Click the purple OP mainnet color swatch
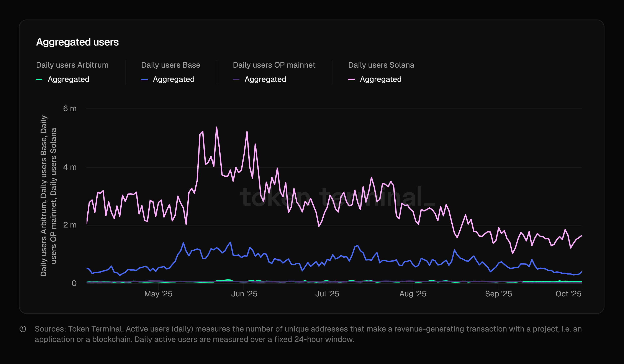Viewport: 624px width, 364px height. click(236, 79)
